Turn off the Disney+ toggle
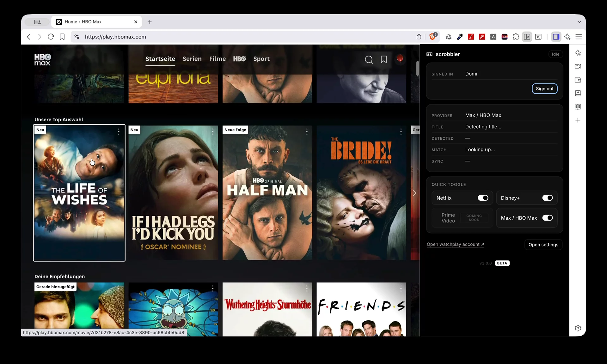607x364 pixels. coord(547,198)
